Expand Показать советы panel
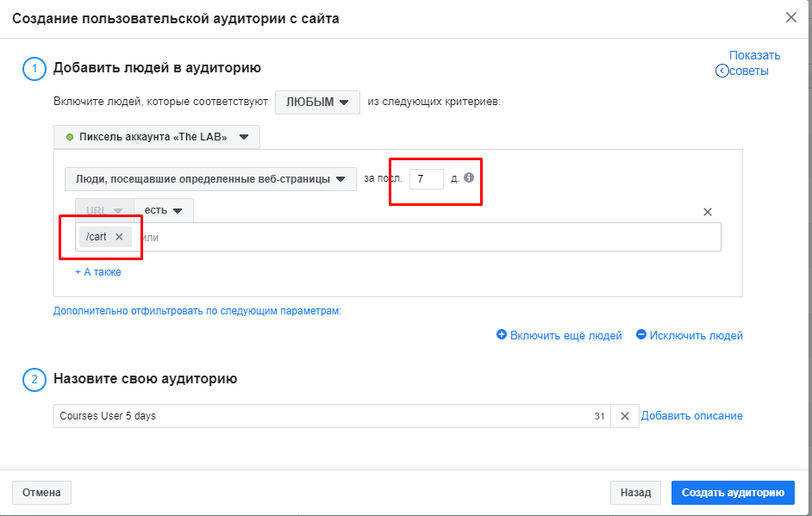The height and width of the screenshot is (516, 812). [753, 62]
